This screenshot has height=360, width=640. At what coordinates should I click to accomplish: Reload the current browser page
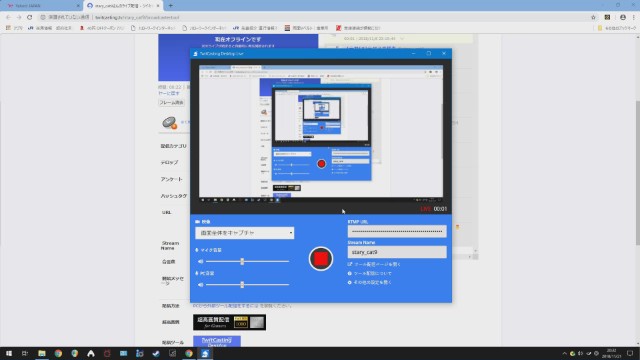29,17
